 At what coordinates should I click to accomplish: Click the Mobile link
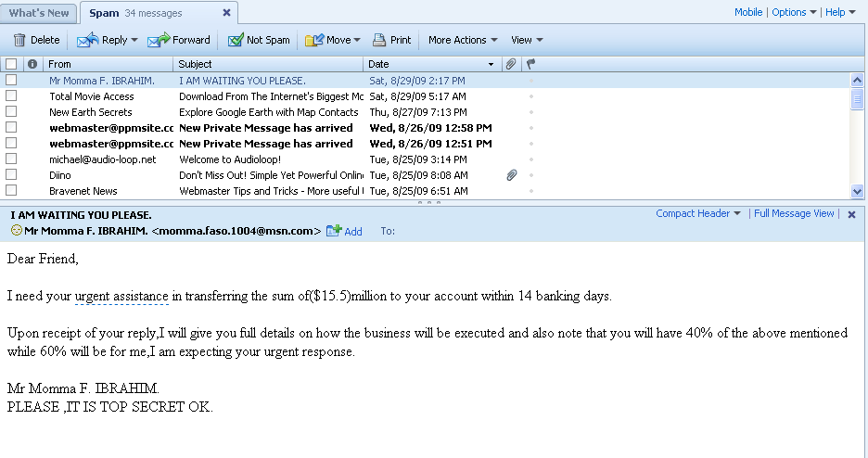[748, 12]
